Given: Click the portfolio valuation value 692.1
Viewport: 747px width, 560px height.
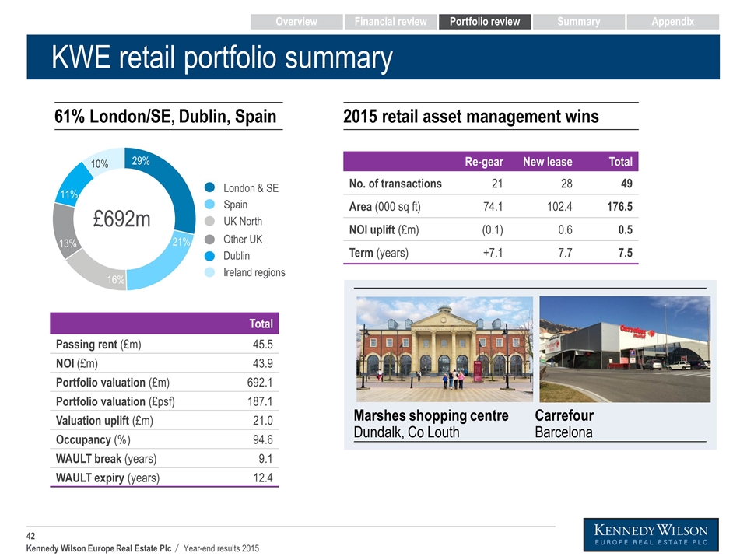Looking at the screenshot, I should click(x=260, y=383).
